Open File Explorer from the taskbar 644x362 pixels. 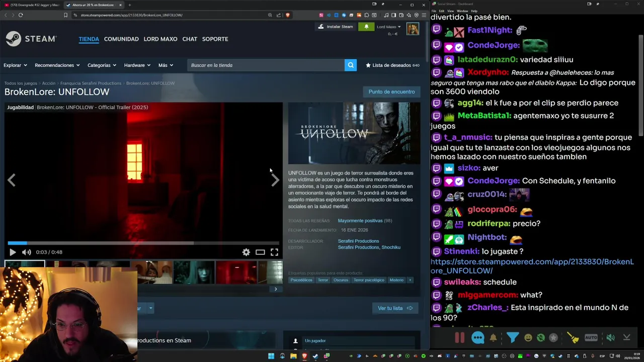click(293, 356)
